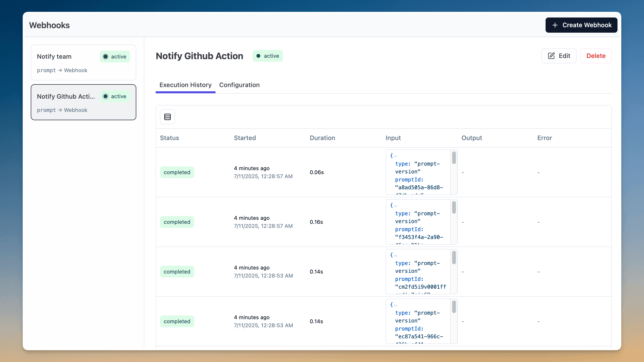Click the table row-density layout icon
Viewport: 644px width, 362px height.
coord(167,117)
